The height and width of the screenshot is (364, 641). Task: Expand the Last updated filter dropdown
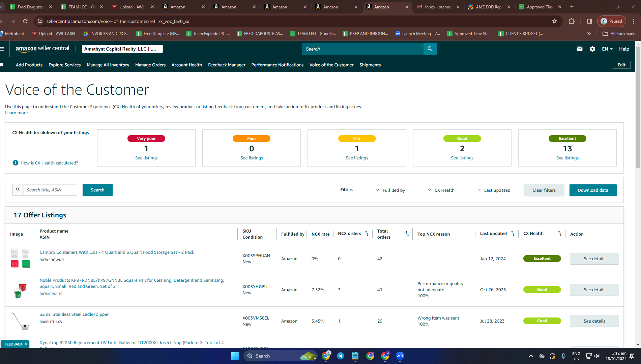tap(494, 190)
